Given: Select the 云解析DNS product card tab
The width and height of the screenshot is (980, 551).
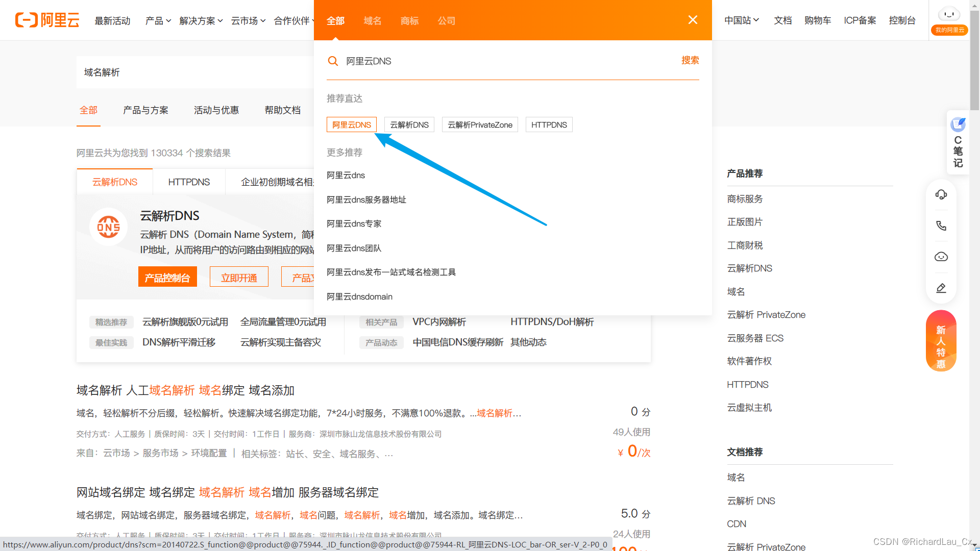Looking at the screenshot, I should 115,182.
